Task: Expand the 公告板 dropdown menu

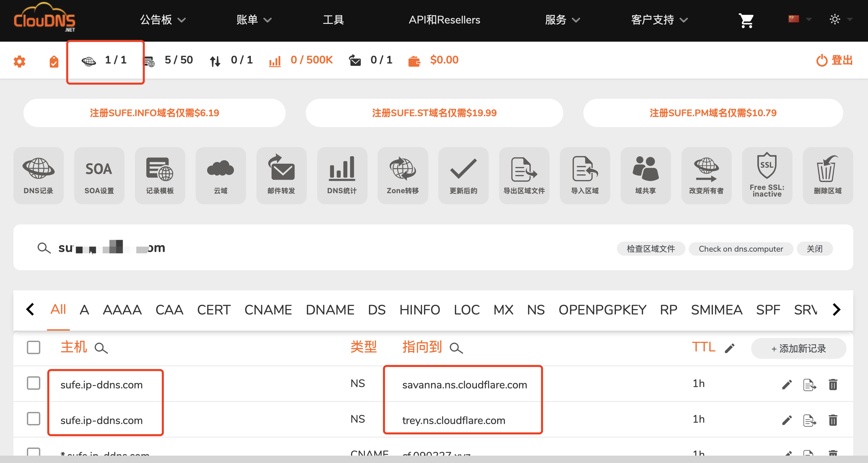Action: 163,20
